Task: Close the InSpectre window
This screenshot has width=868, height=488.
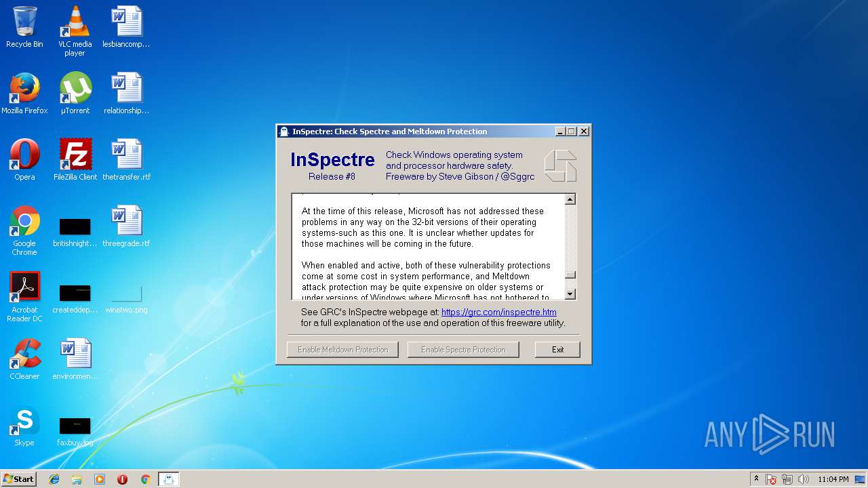Action: tap(583, 131)
